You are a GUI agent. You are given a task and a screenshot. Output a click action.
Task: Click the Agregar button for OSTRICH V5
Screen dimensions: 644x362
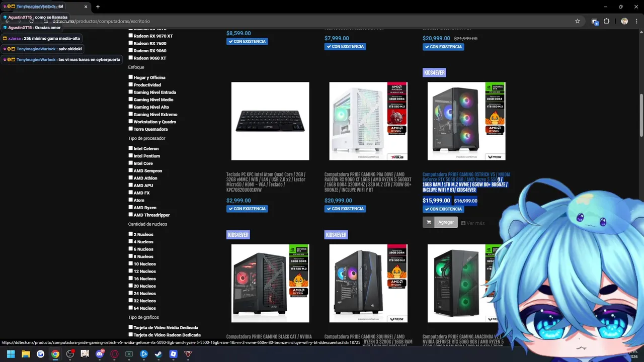[446, 222]
